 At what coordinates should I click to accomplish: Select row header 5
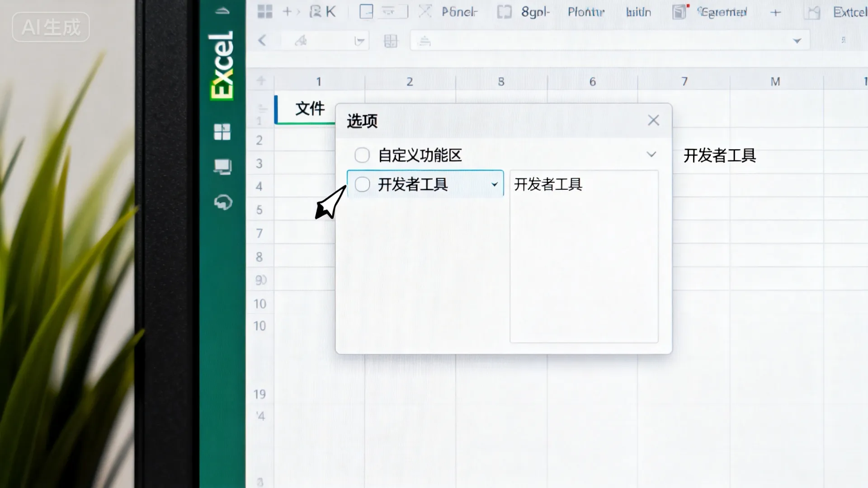(259, 210)
